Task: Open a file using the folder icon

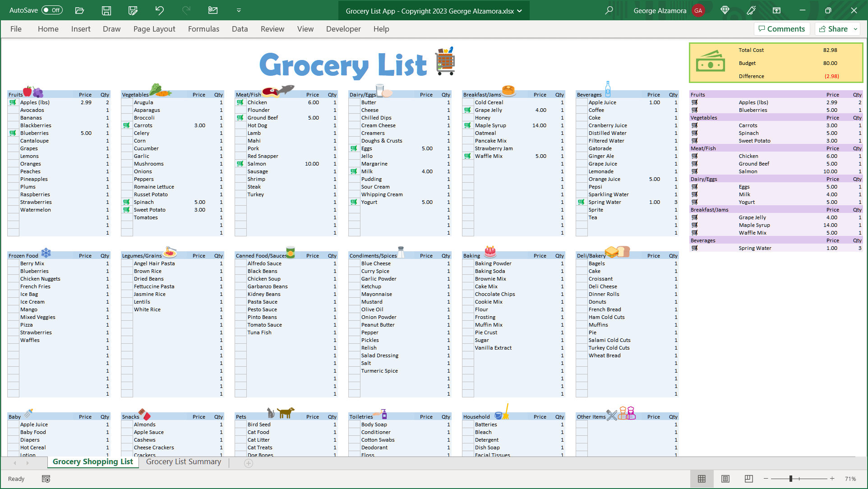Action: [x=79, y=10]
